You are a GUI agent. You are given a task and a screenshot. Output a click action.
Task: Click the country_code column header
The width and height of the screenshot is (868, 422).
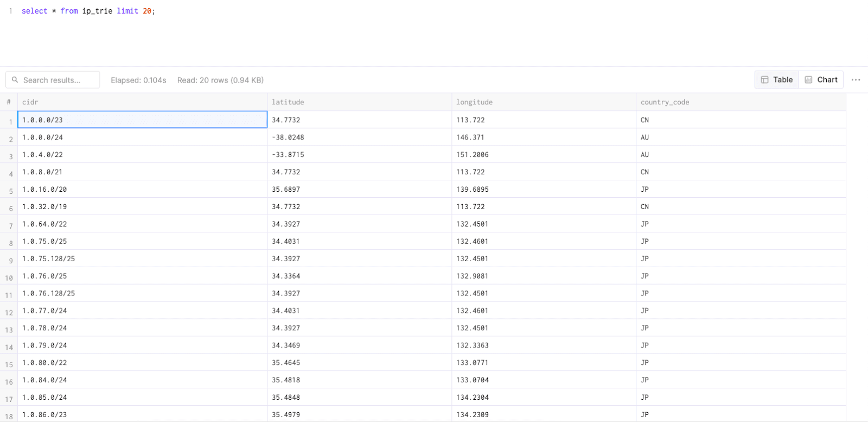[x=665, y=102]
